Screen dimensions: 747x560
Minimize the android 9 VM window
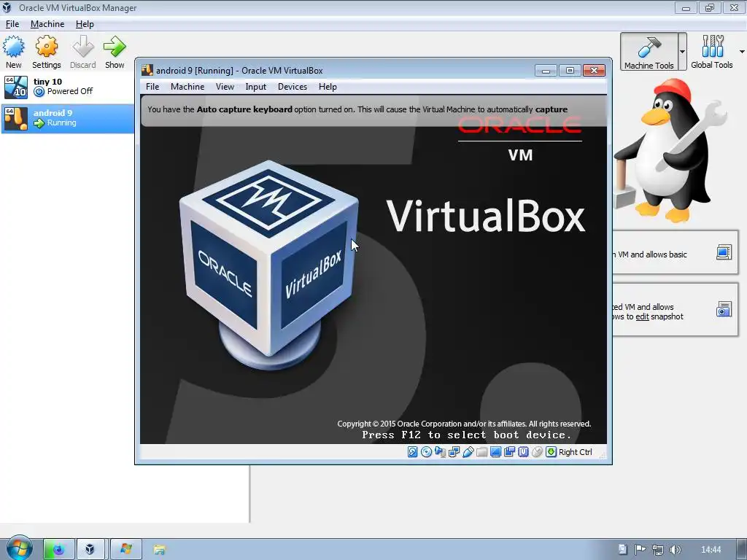546,71
